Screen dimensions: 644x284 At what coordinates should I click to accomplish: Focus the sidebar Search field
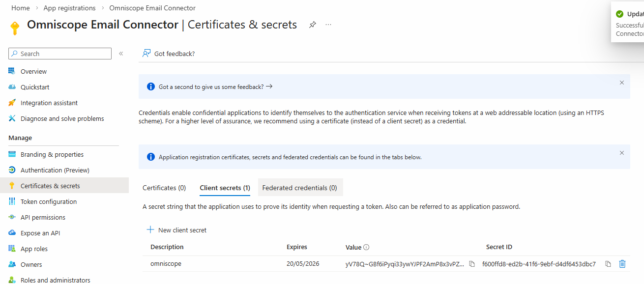click(x=60, y=54)
